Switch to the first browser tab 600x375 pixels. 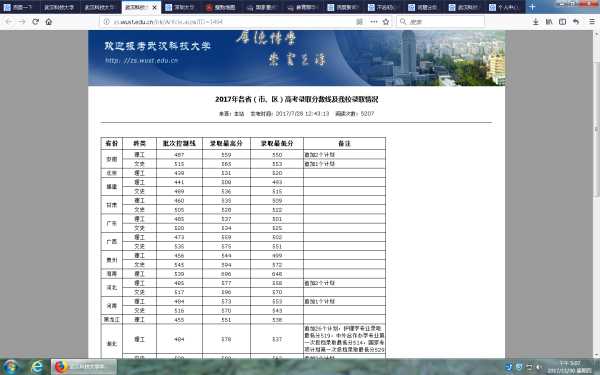18,7
